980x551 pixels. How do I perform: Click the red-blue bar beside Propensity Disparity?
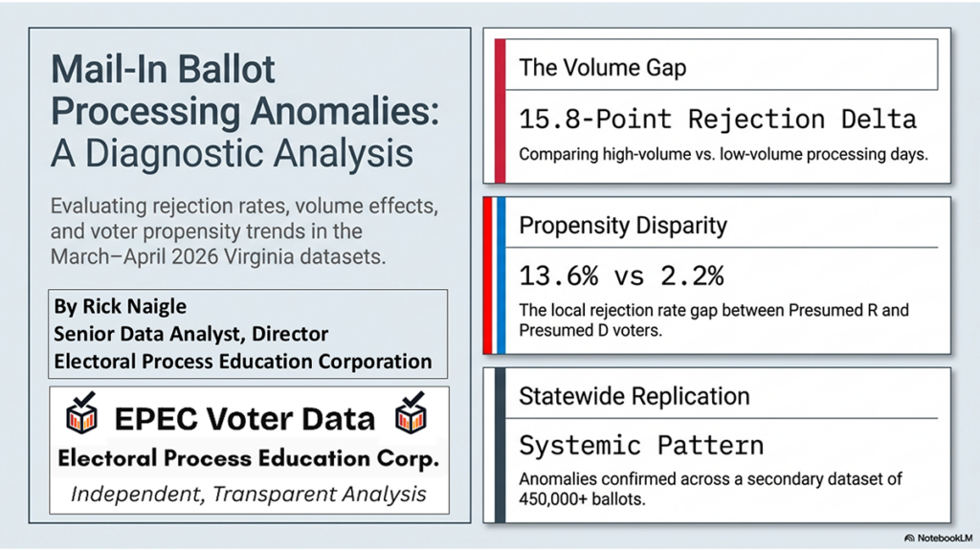pos(499,275)
